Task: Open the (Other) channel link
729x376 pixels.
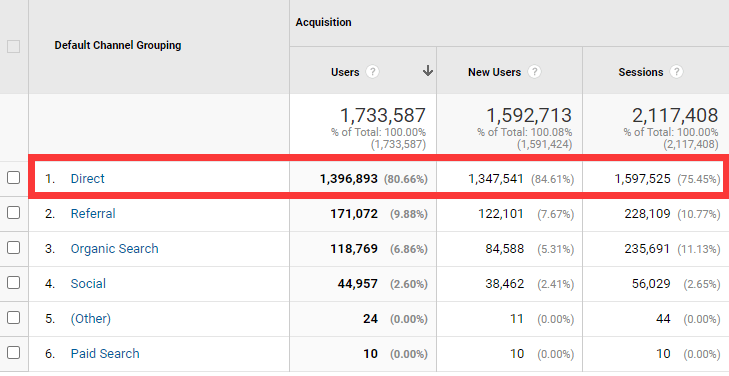Action: coord(91,319)
